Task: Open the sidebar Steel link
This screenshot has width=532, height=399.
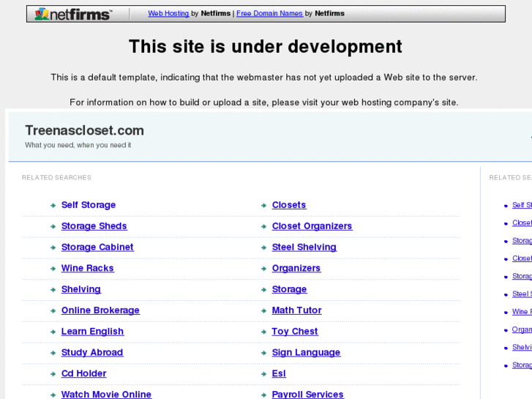Action: [522, 294]
